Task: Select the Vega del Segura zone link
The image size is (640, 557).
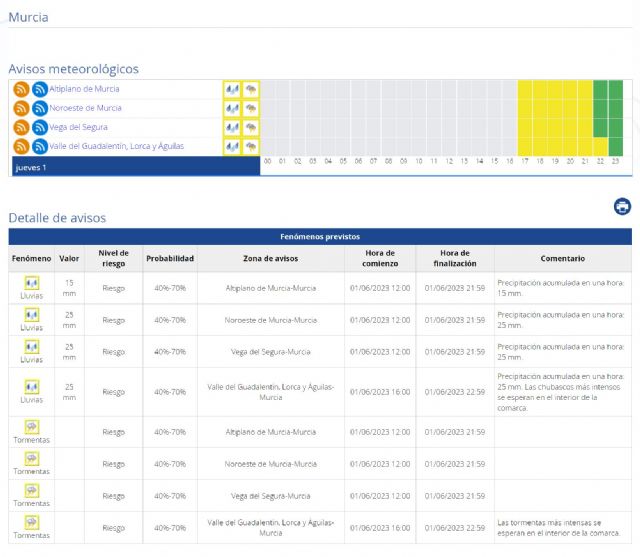Action: [x=78, y=127]
